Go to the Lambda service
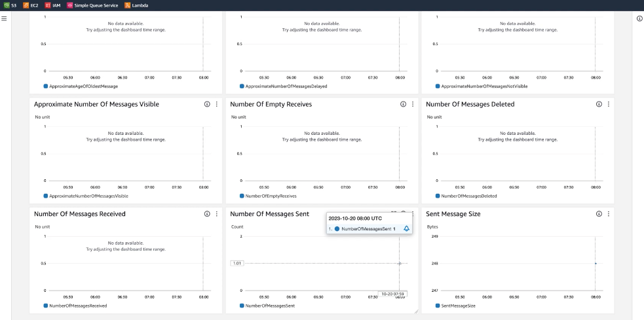This screenshot has height=320, width=644. [136, 5]
